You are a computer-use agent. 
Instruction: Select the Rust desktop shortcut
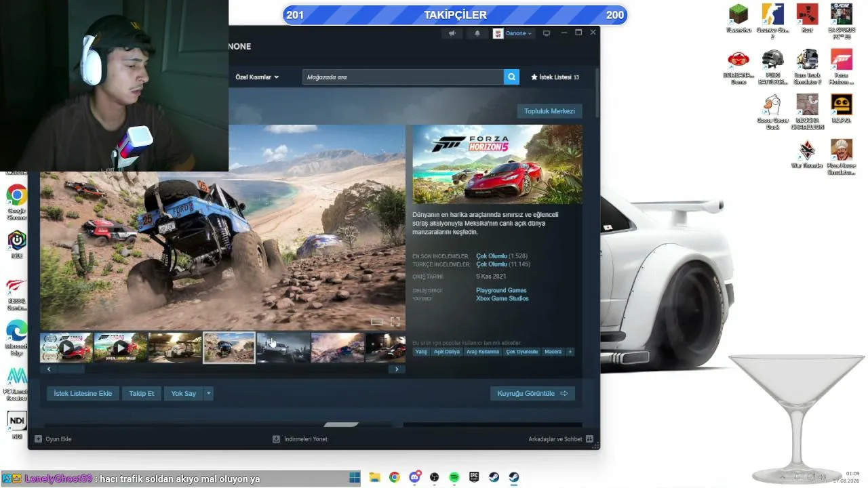(x=807, y=18)
